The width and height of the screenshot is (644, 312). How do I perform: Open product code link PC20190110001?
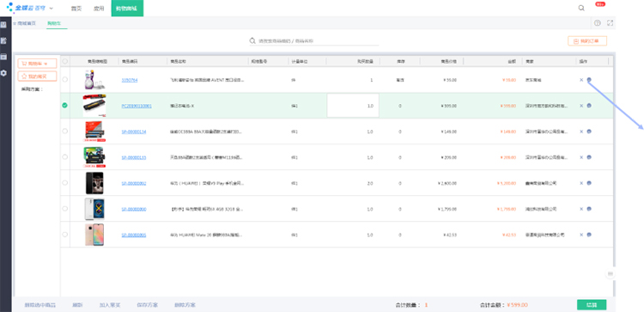tap(137, 106)
